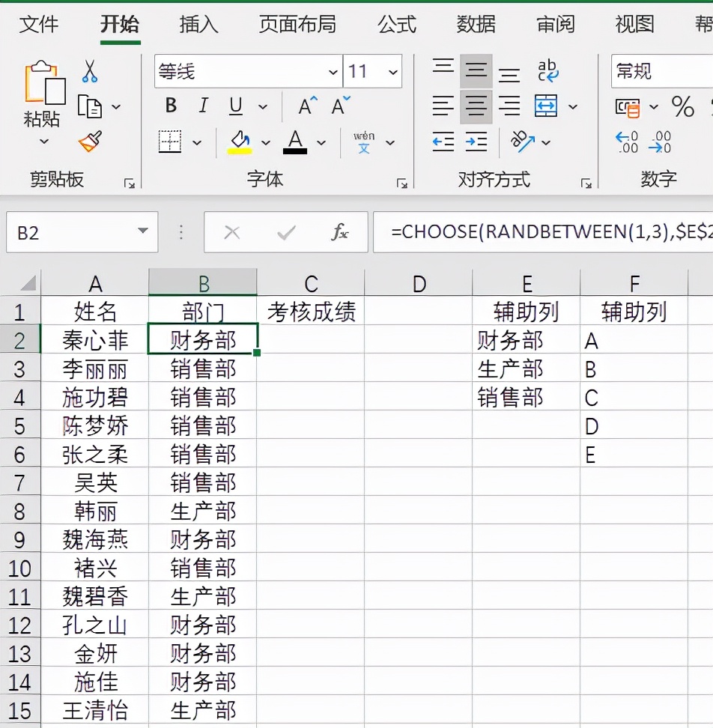Open the 公式 ribbon tab
This screenshot has width=713, height=728.
(397, 24)
